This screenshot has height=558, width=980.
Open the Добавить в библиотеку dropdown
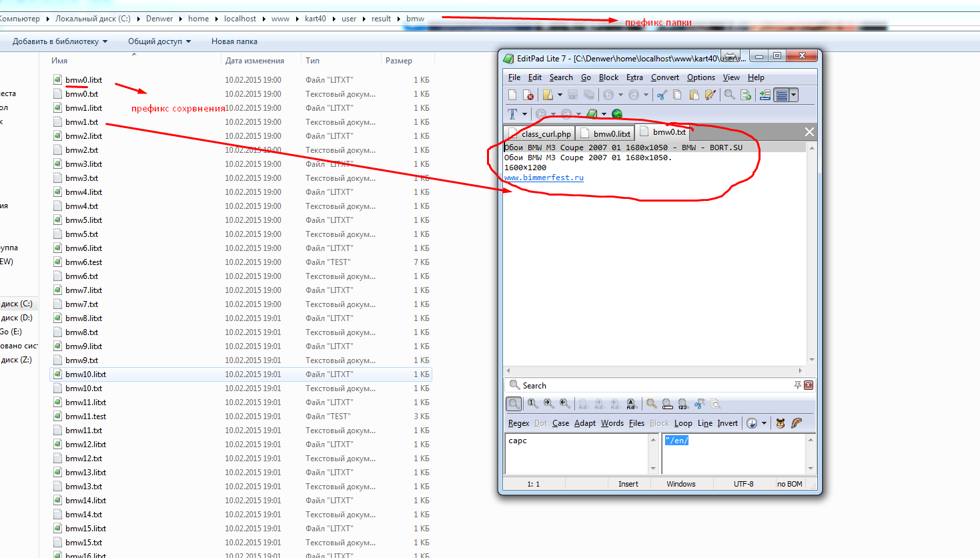click(x=60, y=41)
